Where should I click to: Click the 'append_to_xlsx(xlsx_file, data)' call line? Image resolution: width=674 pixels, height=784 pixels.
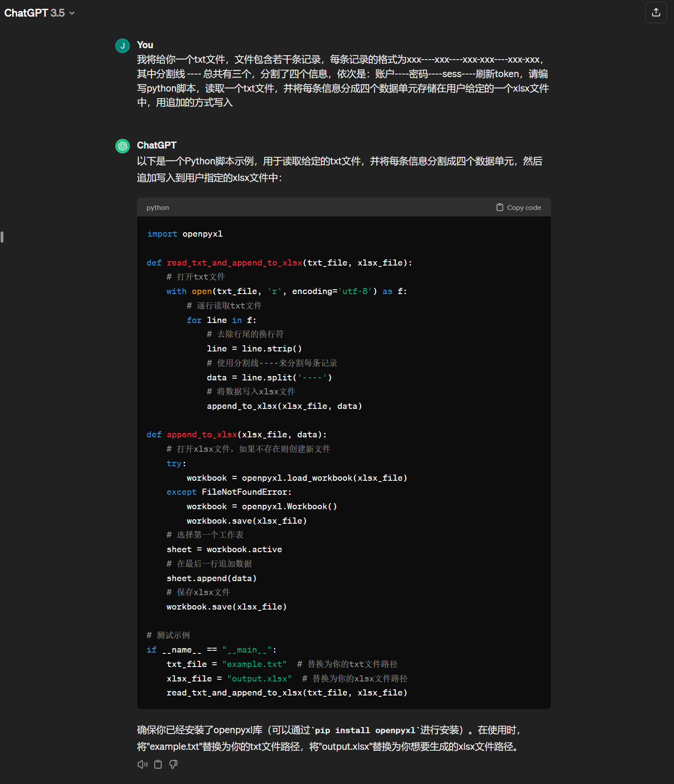[x=284, y=406]
